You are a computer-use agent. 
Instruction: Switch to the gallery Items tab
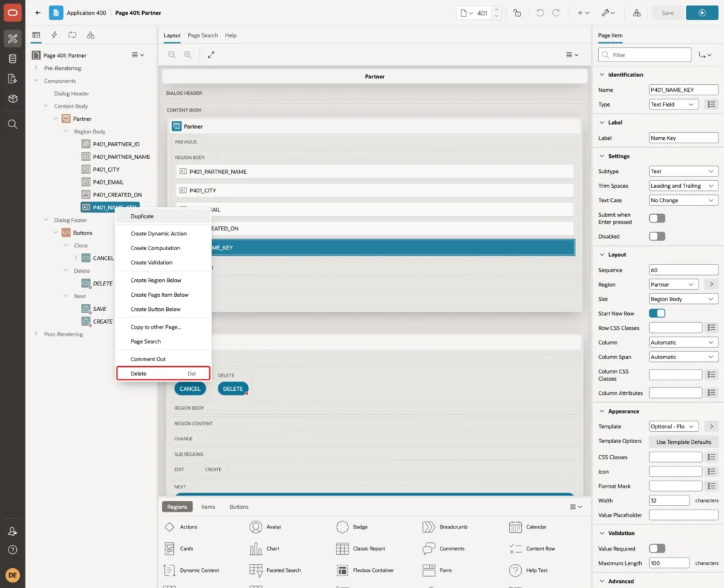coord(208,507)
